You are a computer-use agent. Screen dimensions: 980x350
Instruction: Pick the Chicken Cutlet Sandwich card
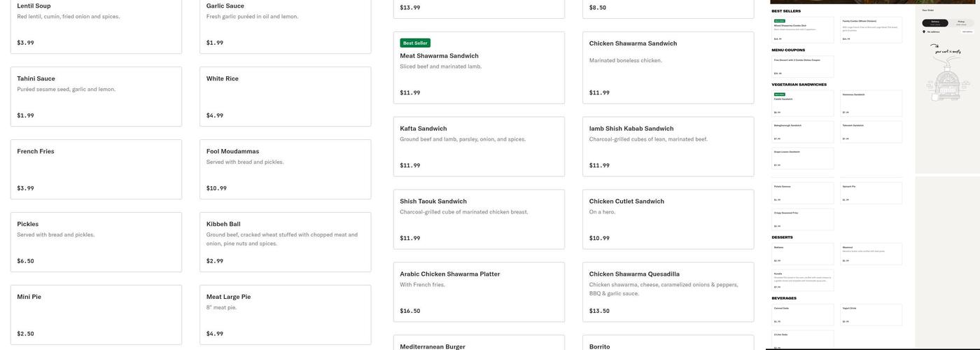tap(668, 219)
